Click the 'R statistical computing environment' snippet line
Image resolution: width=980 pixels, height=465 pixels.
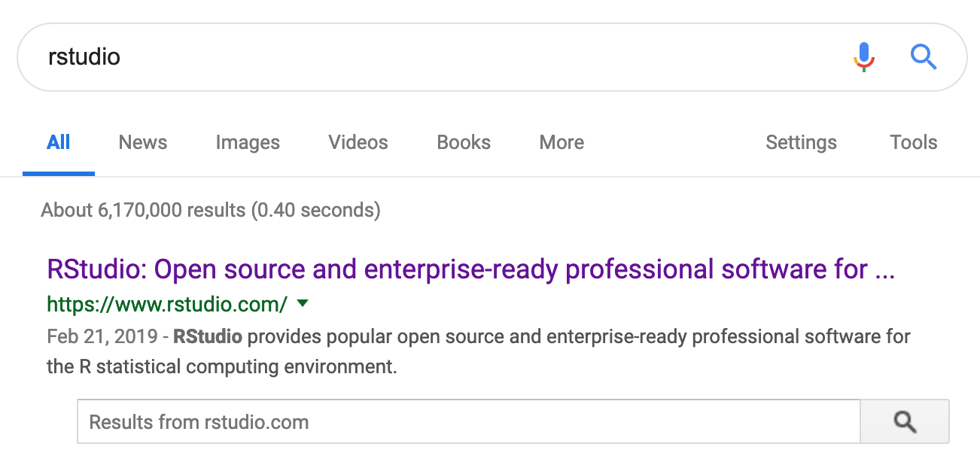click(221, 367)
